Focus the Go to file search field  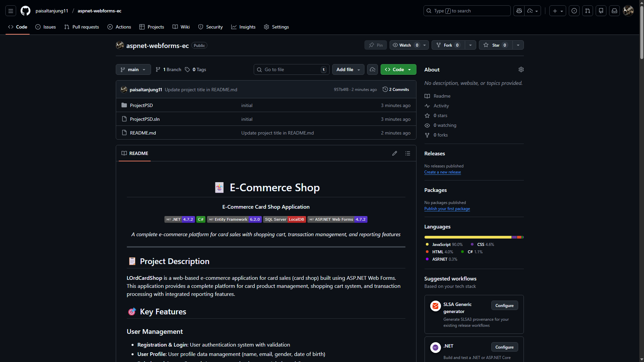(x=291, y=69)
